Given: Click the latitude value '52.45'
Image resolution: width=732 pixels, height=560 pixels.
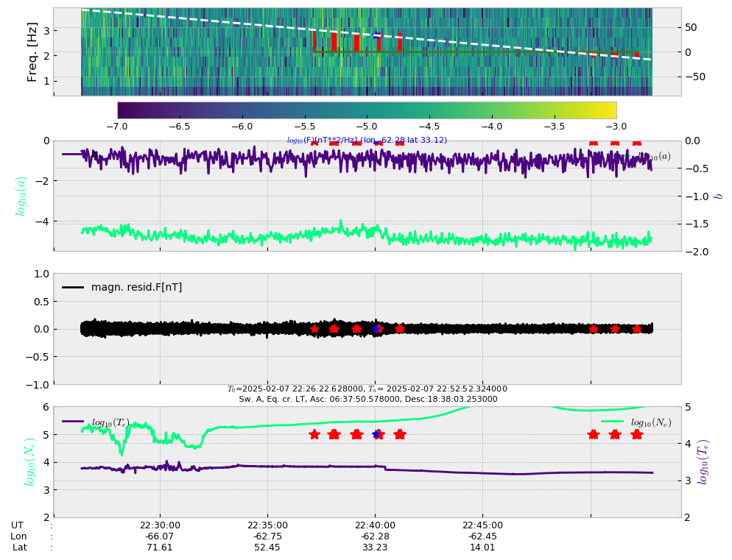Looking at the screenshot, I should point(267,547).
